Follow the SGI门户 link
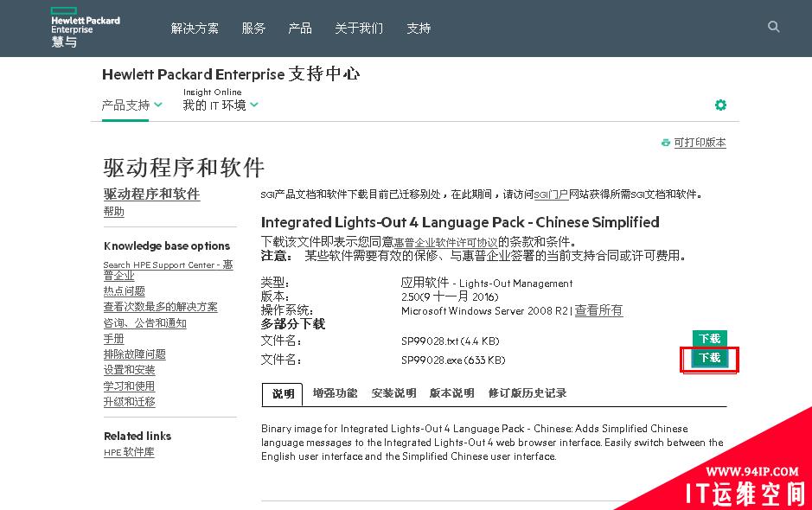Viewport: 812px width, 510px height. click(551, 194)
